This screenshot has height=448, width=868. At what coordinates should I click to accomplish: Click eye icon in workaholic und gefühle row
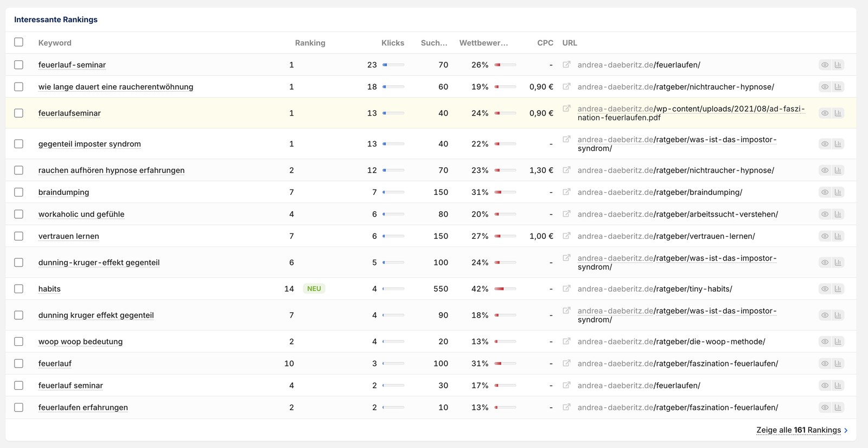(825, 214)
